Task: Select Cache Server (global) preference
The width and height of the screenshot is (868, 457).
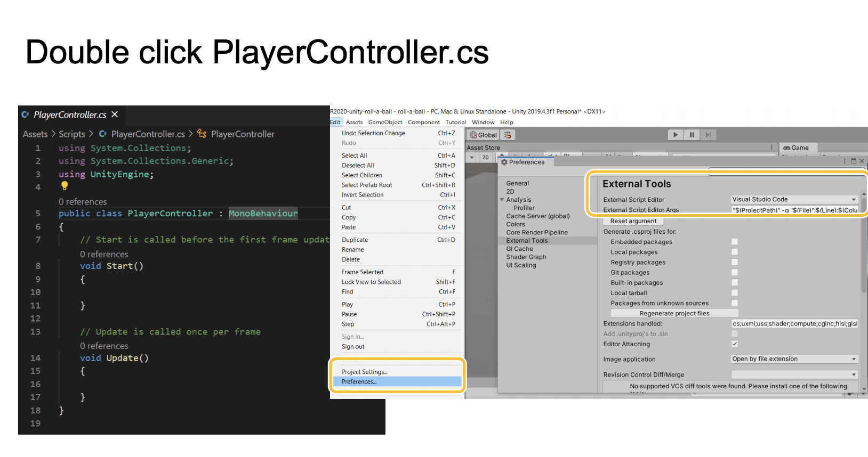Action: point(538,216)
